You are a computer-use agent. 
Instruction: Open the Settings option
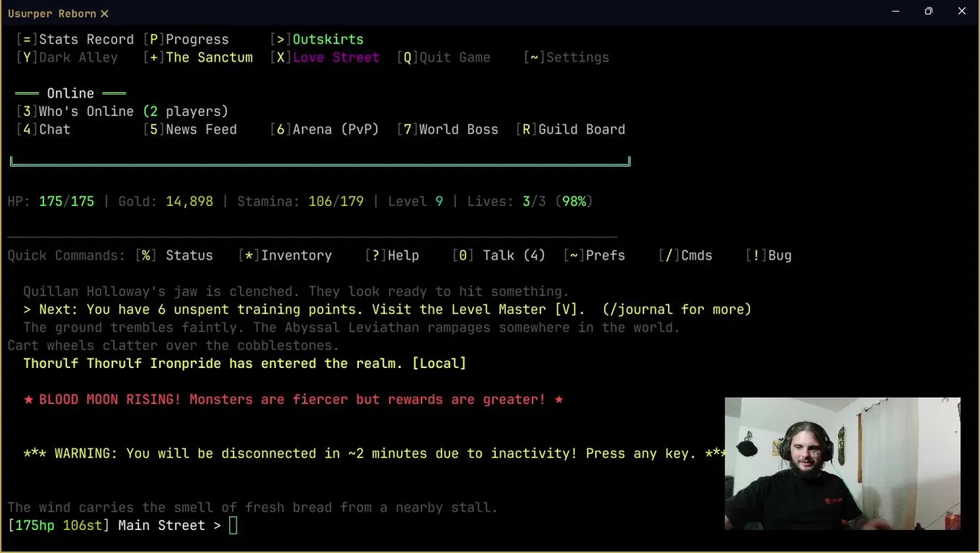click(566, 58)
